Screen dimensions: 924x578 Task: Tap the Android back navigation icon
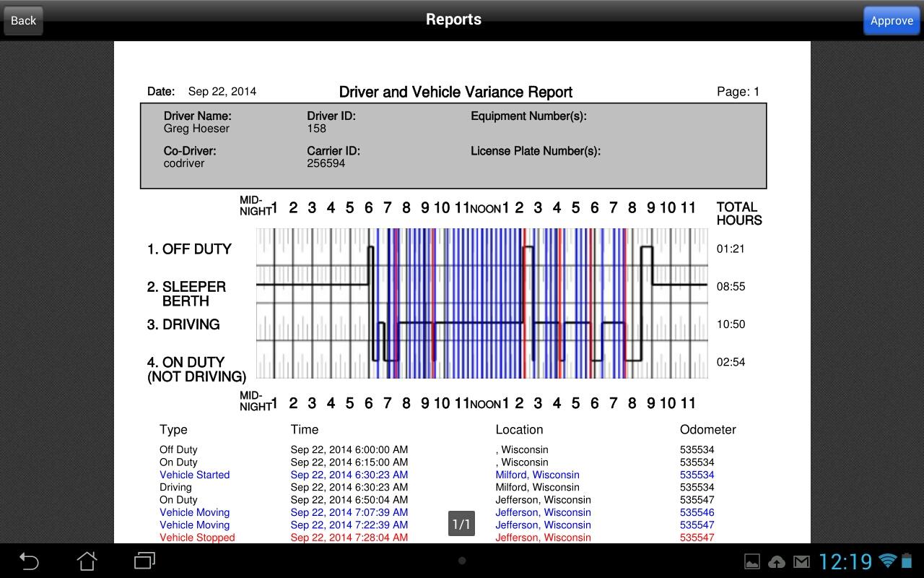(29, 561)
